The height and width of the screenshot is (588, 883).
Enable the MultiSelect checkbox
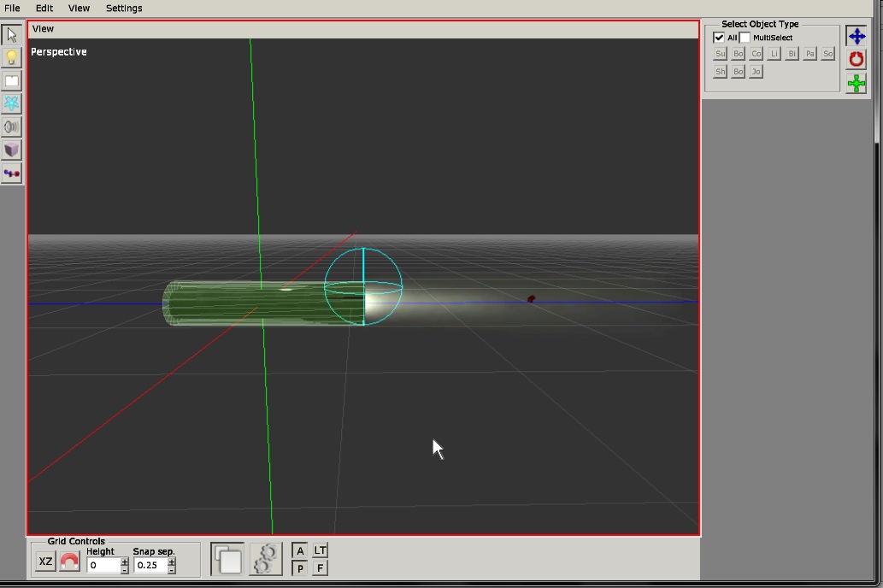coord(745,38)
